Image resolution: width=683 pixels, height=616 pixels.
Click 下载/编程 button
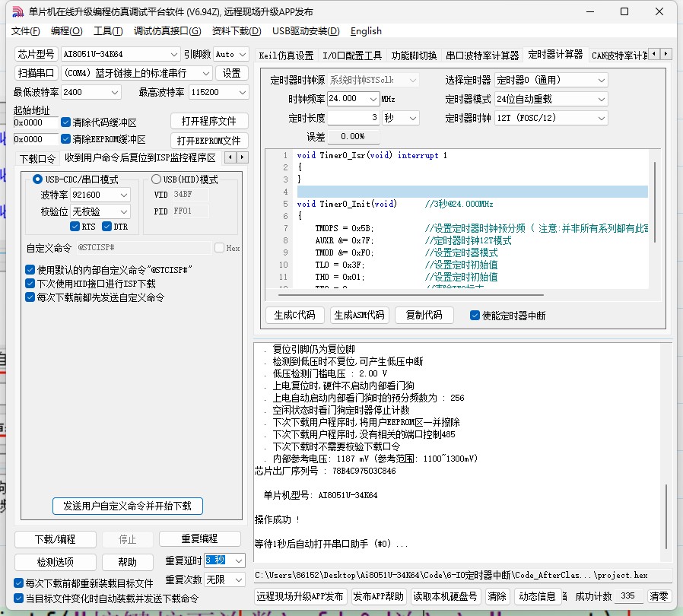pyautogui.click(x=56, y=539)
